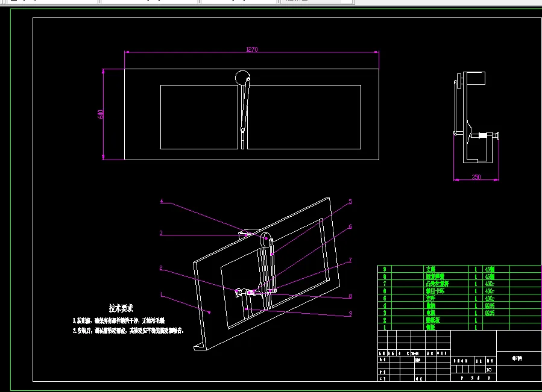Click item number 2 in parts list
This screenshot has width=542, height=392.
(x=385, y=320)
